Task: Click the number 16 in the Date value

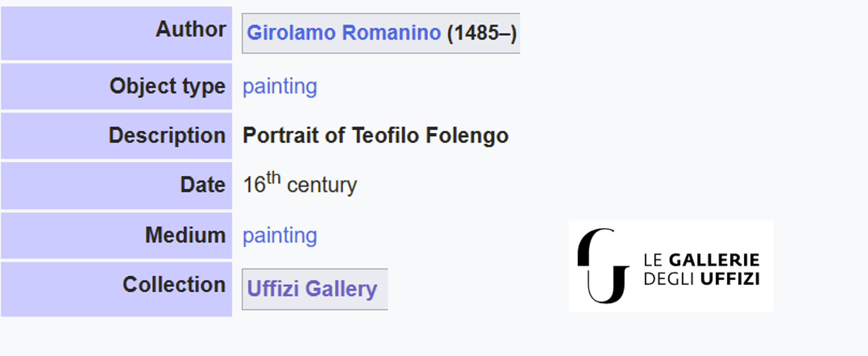Action: click(254, 185)
